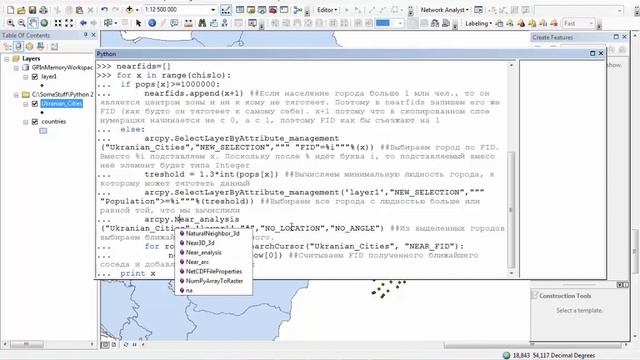Click the Undo arrow icon
Viewport: 640px width, 360px height.
(104, 10)
